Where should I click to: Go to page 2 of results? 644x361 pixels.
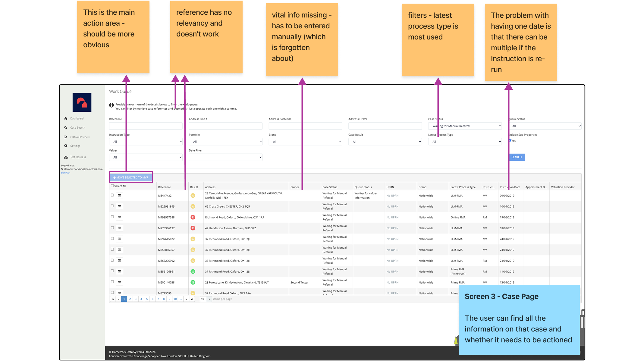pos(130,299)
